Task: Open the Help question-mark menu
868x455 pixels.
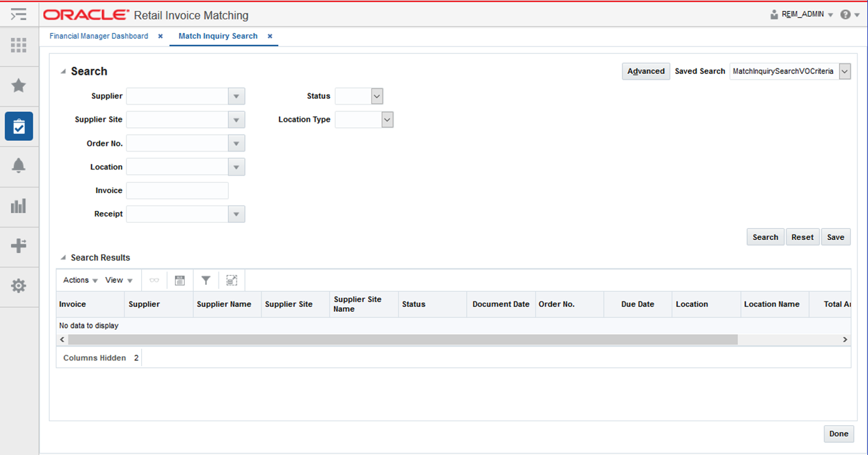Action: [x=845, y=14]
